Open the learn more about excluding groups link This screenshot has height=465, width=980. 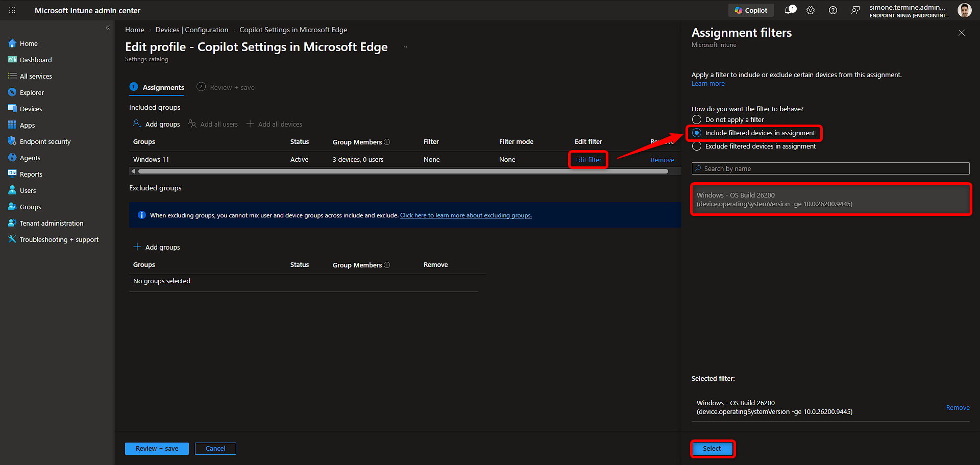tap(465, 215)
